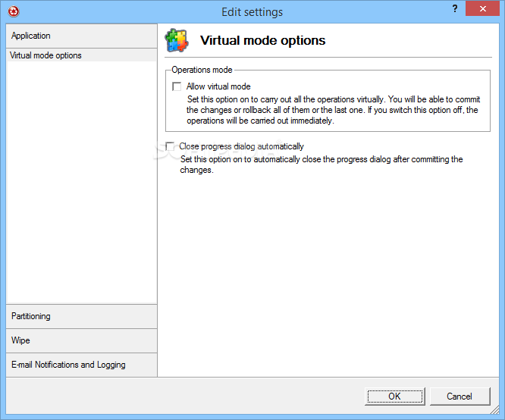Click the Virtual mode options heading
This screenshot has width=505, height=420.
(x=263, y=40)
